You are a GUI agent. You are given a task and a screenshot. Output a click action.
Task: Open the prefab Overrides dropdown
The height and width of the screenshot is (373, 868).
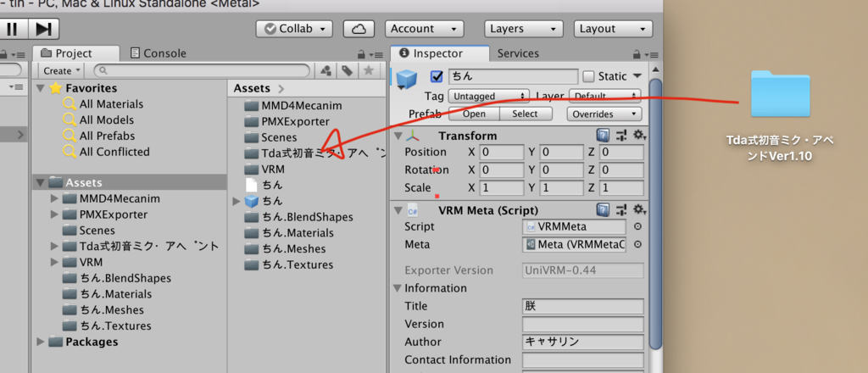[604, 114]
